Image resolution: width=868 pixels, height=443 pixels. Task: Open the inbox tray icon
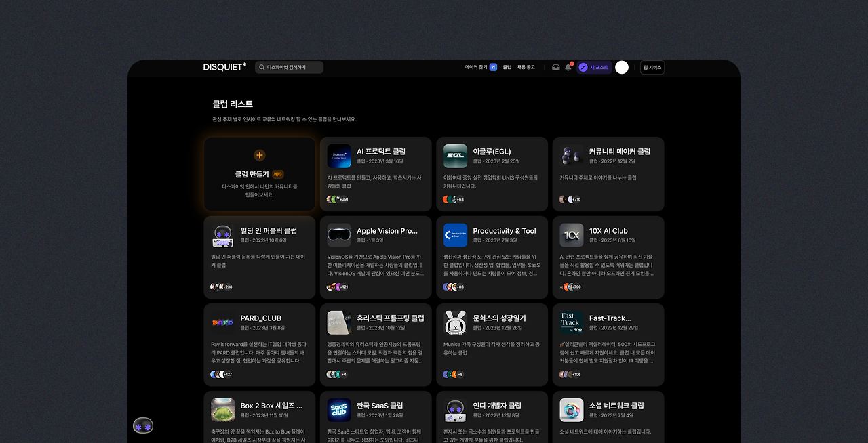click(x=556, y=67)
